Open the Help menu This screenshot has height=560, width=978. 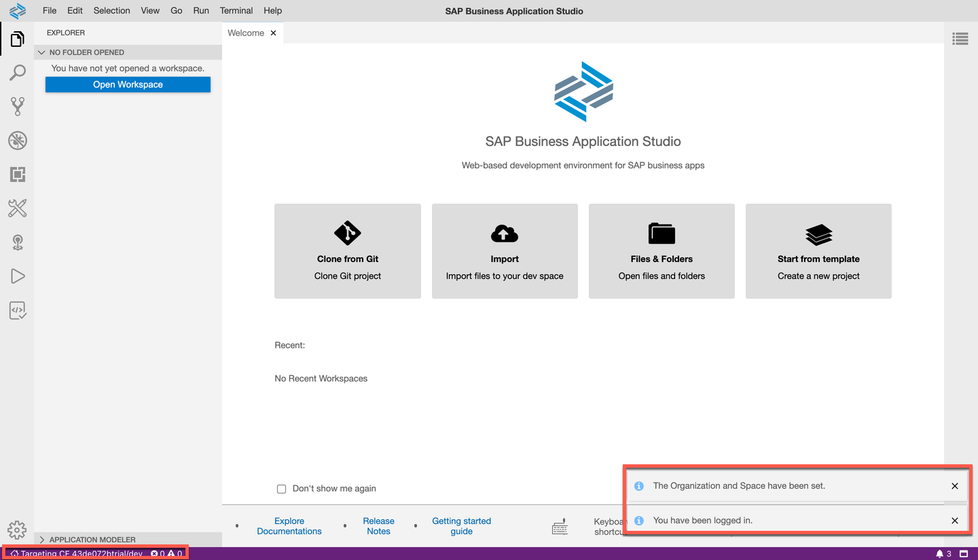(272, 11)
